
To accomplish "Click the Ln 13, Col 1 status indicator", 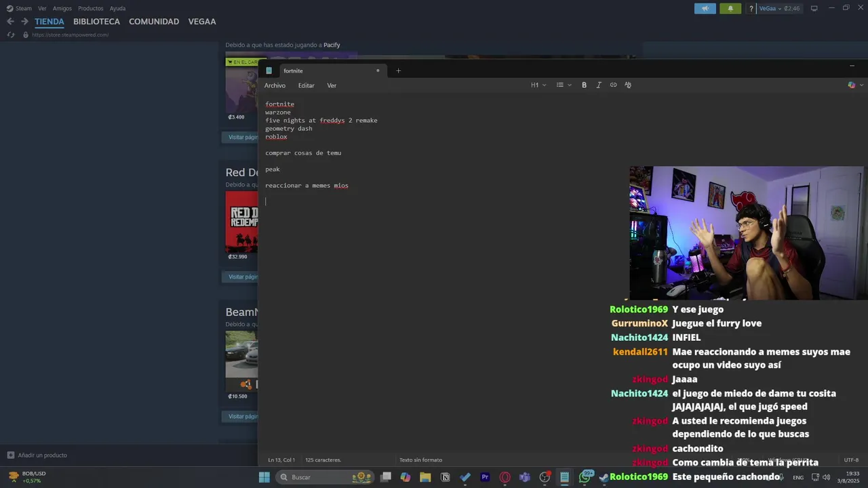I will click(x=281, y=460).
